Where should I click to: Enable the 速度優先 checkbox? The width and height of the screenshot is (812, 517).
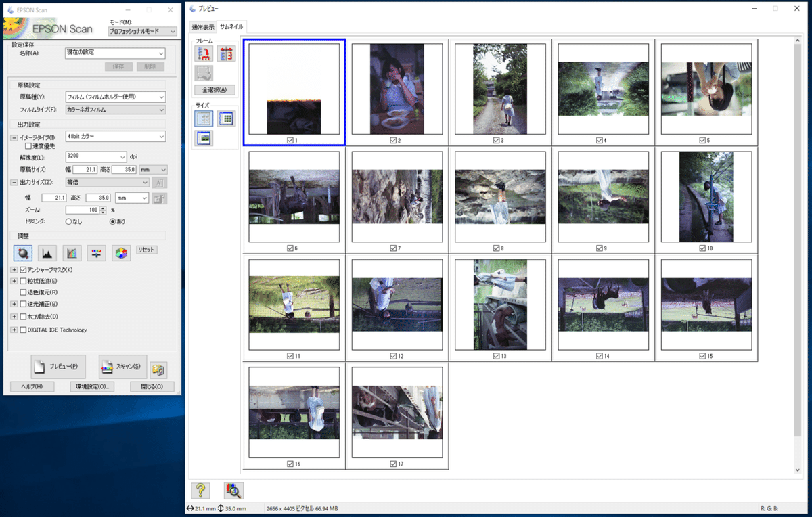[x=28, y=145]
